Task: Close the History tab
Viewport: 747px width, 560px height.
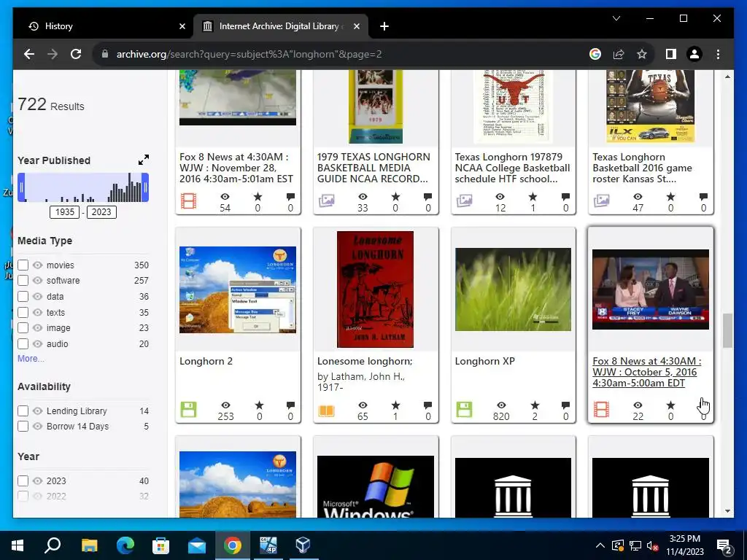Action: (x=182, y=26)
